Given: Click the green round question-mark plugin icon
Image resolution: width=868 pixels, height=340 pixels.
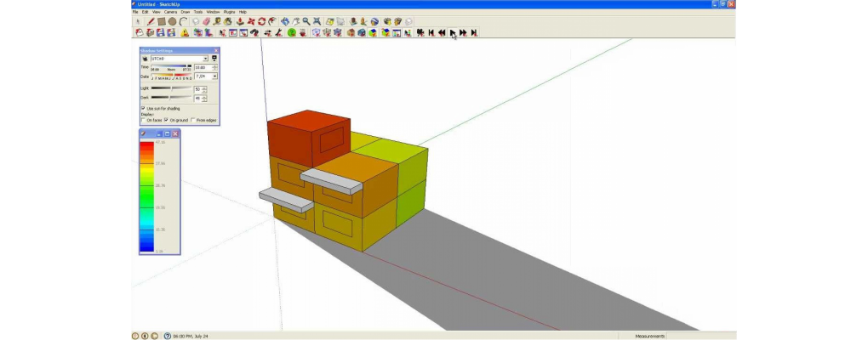Looking at the screenshot, I should pos(292,32).
